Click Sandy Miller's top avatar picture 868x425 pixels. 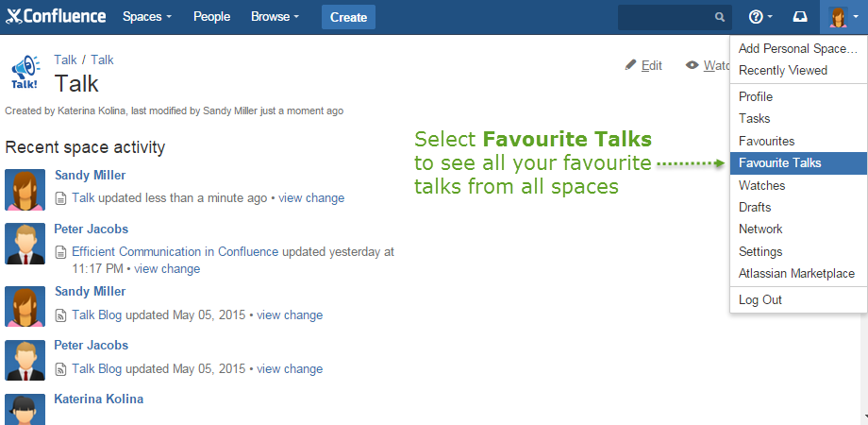tap(25, 190)
